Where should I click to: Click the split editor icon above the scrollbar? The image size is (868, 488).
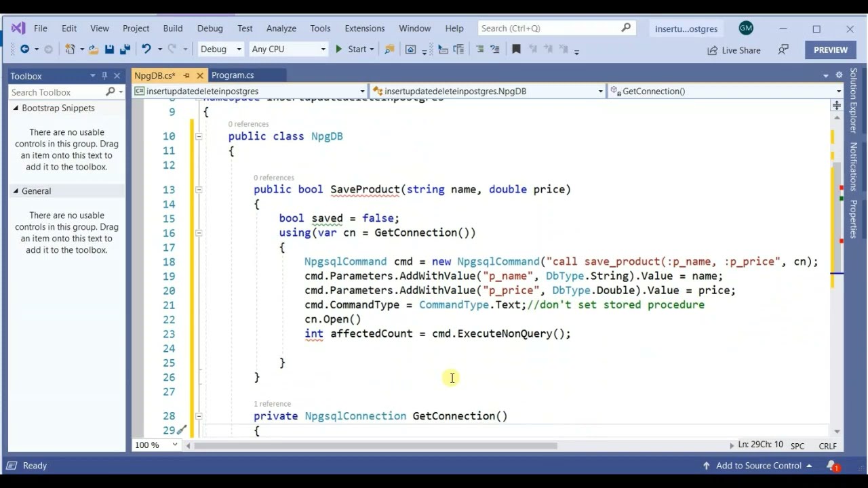(837, 105)
